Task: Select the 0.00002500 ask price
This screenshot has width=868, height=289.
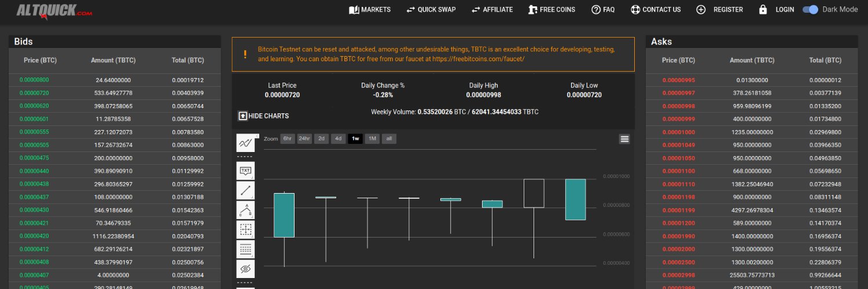Action: 678,262
